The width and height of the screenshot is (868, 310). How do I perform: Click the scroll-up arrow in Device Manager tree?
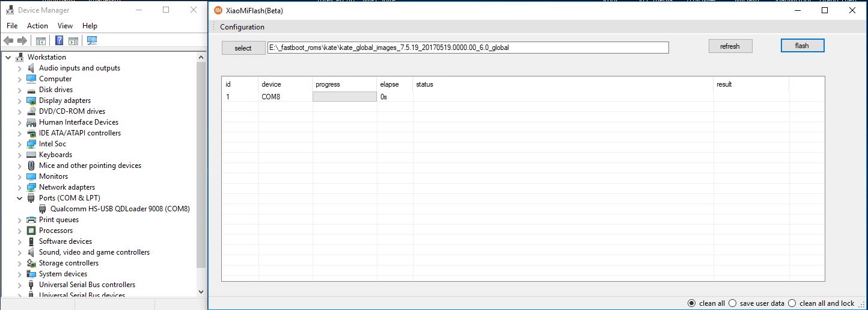pos(201,57)
